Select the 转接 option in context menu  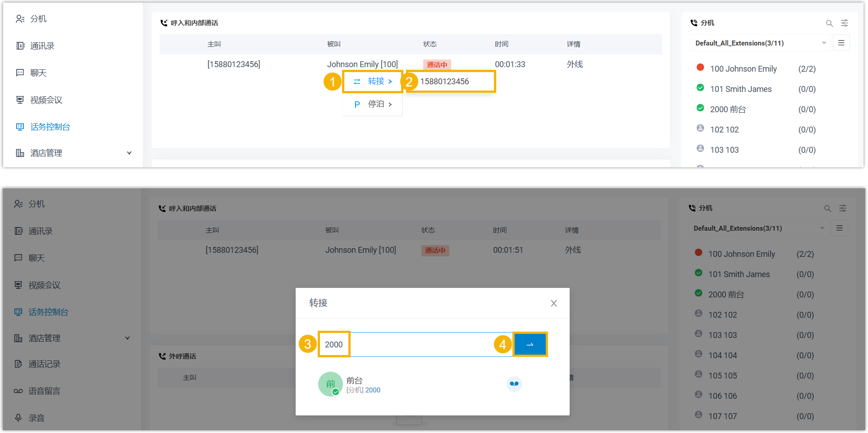pos(372,82)
